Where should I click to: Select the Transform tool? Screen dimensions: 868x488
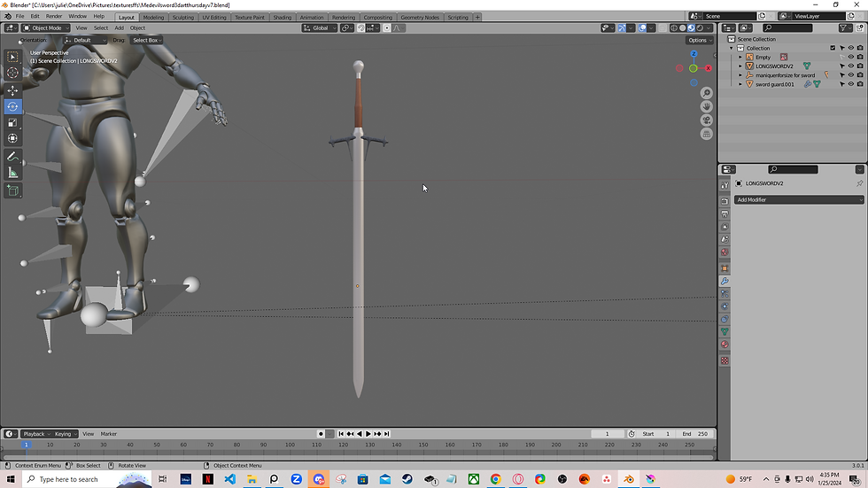click(12, 138)
